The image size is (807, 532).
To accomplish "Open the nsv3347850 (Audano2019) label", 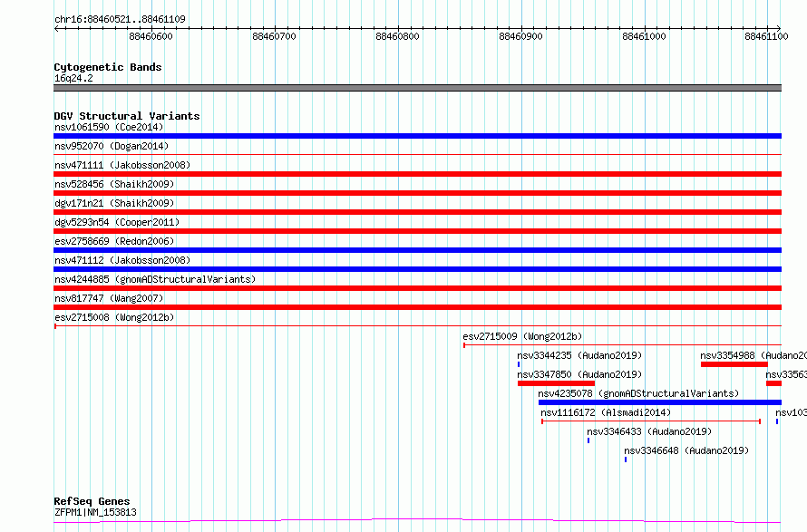I will [x=579, y=374].
